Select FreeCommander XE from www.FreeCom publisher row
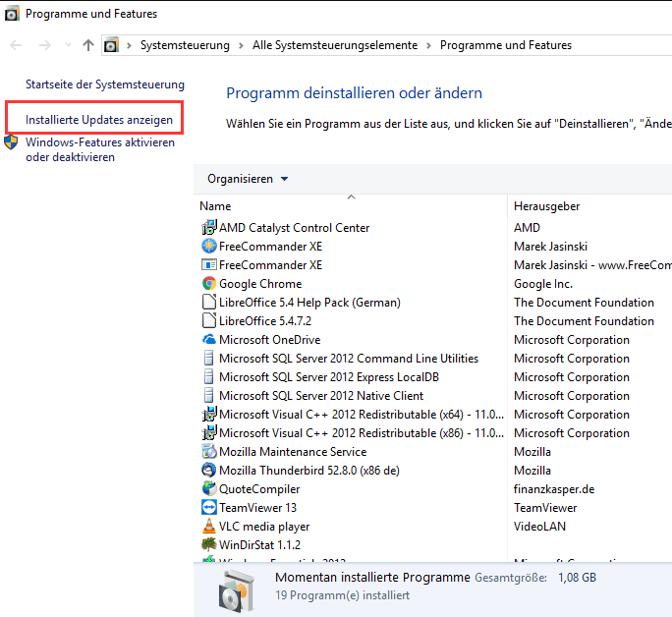The image size is (672, 617). pyautogui.click(x=270, y=265)
